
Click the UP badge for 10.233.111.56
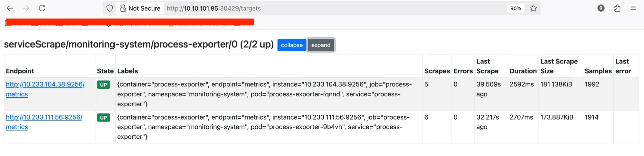(103, 118)
